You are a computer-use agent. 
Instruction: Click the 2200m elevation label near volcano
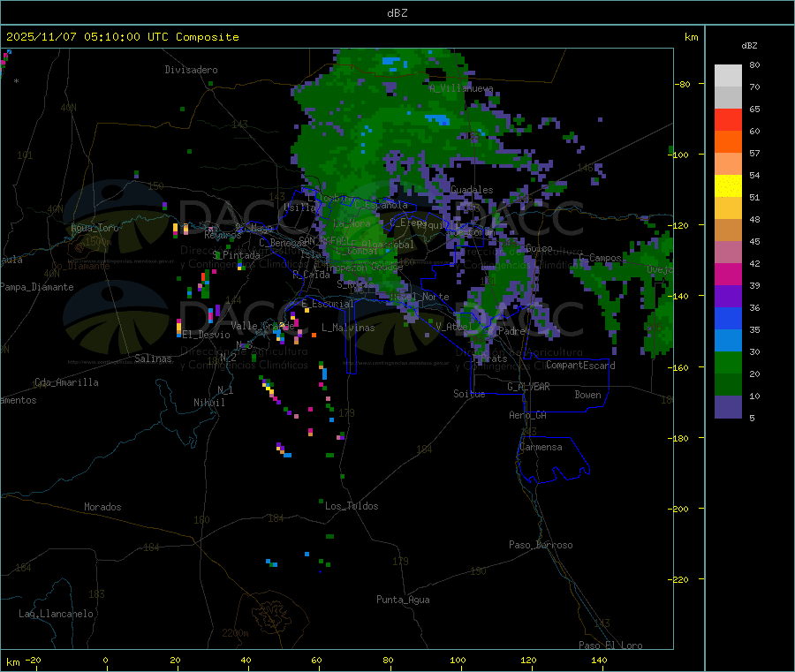(235, 633)
